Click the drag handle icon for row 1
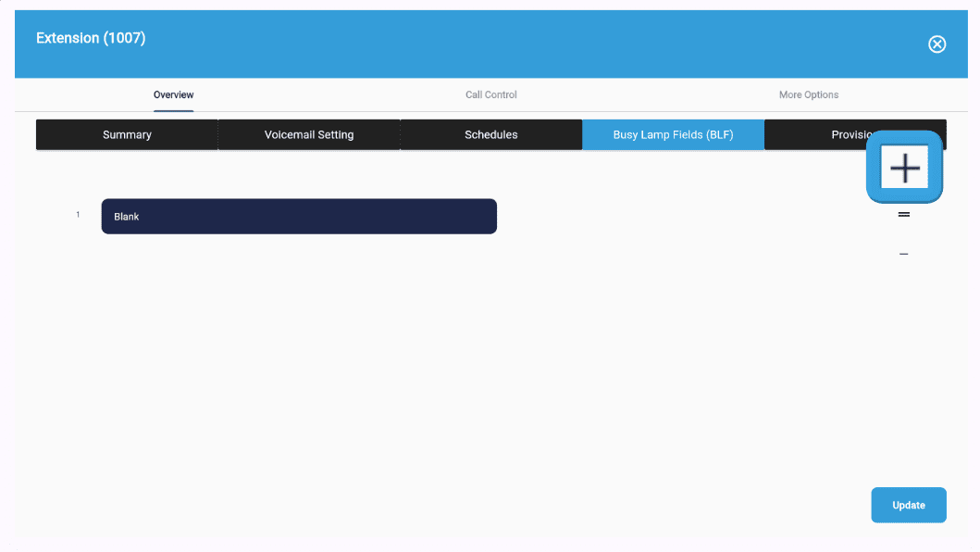 [904, 215]
